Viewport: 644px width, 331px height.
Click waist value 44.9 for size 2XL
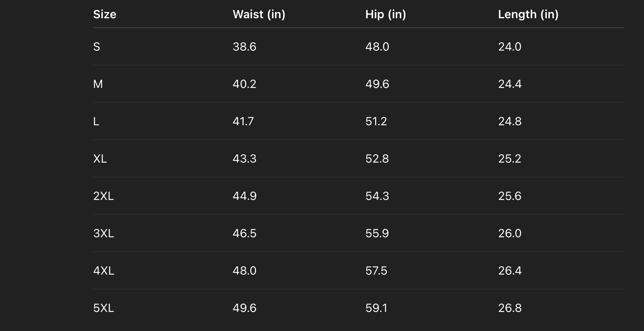point(244,196)
